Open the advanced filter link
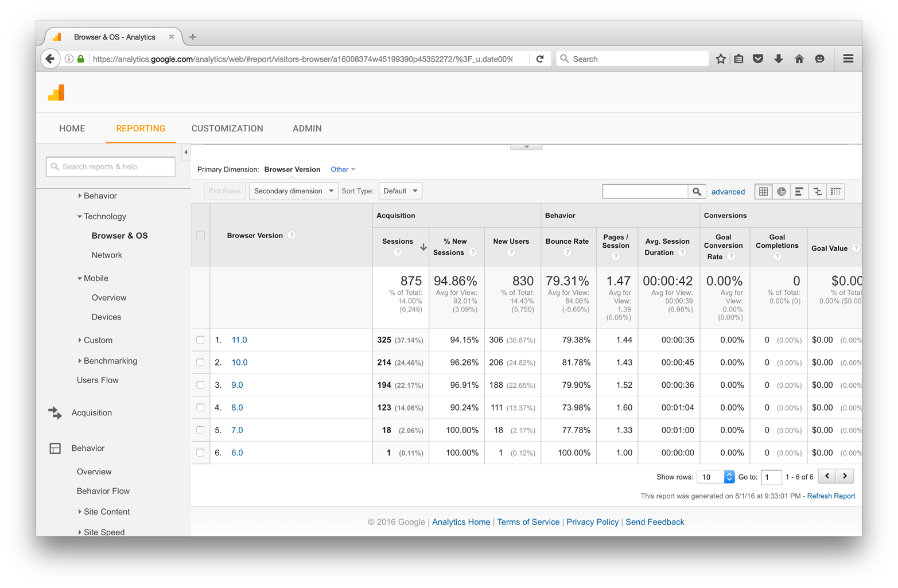The image size is (898, 588). point(728,192)
